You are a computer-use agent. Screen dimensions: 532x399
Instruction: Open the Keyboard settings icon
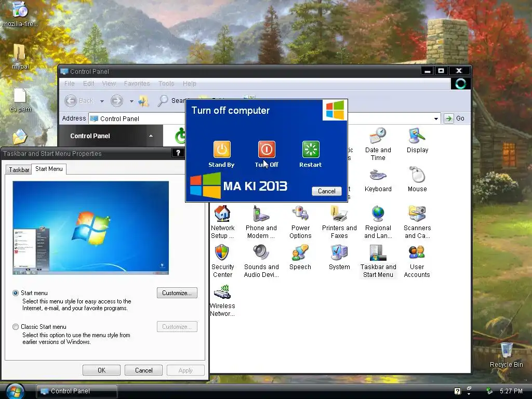point(378,179)
